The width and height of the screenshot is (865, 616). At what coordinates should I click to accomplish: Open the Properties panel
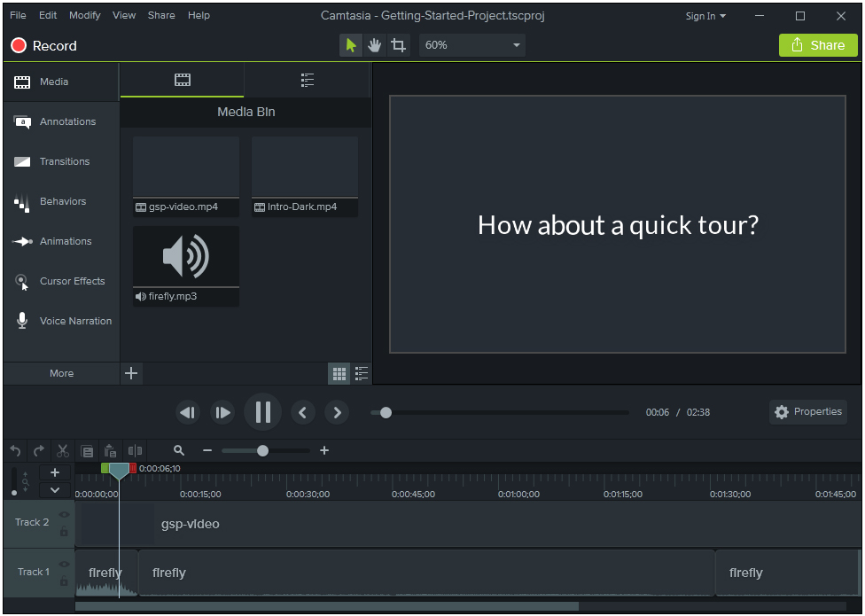coord(808,412)
